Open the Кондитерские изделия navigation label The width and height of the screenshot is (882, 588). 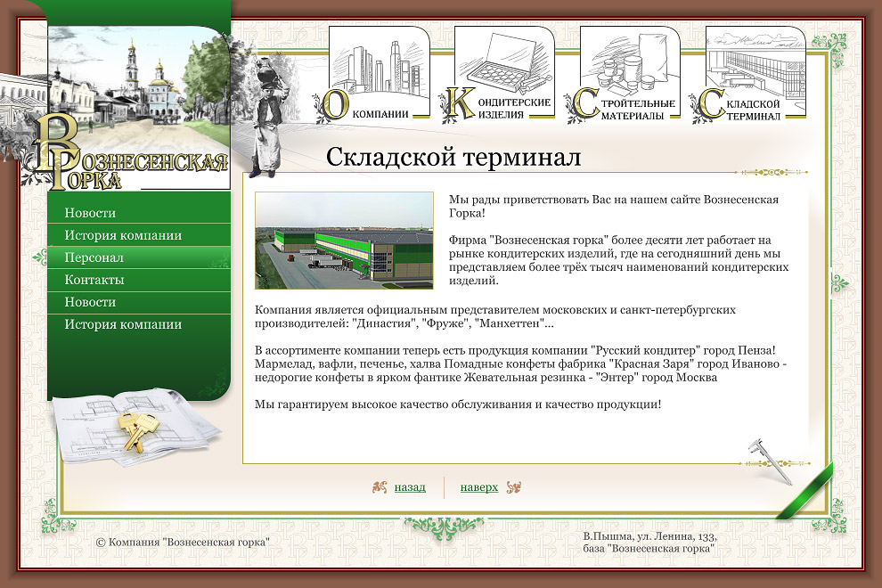514,109
